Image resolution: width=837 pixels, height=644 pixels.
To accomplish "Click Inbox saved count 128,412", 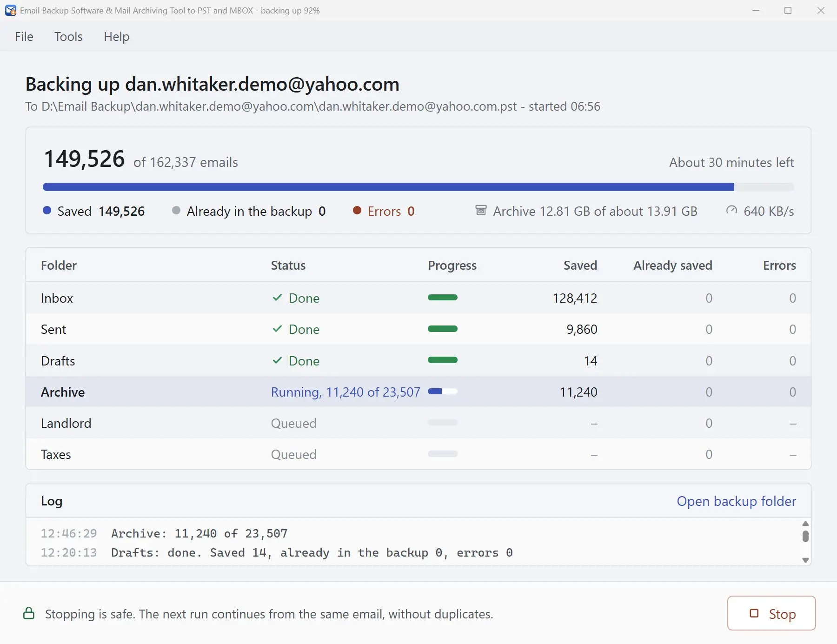I will pyautogui.click(x=575, y=298).
